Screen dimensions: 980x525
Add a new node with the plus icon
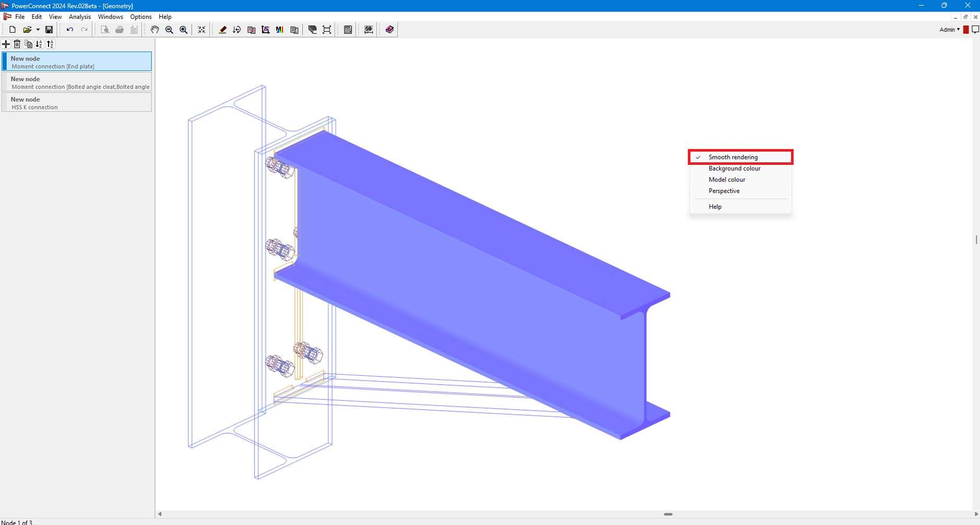6,44
